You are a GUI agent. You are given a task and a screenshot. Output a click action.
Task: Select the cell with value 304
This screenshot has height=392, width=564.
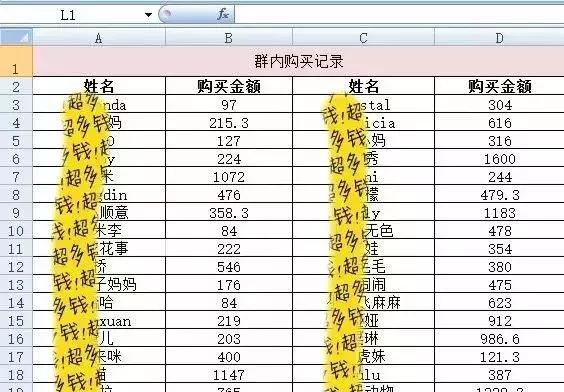click(499, 104)
